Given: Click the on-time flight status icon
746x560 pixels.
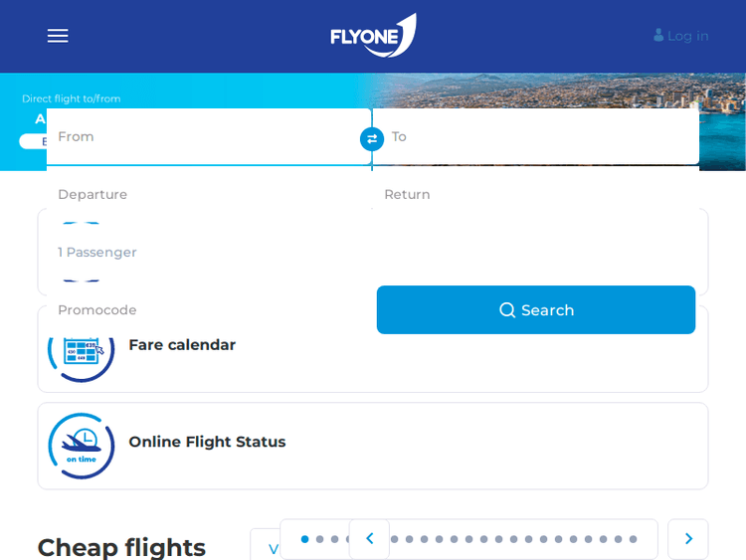Looking at the screenshot, I should click(x=82, y=446).
